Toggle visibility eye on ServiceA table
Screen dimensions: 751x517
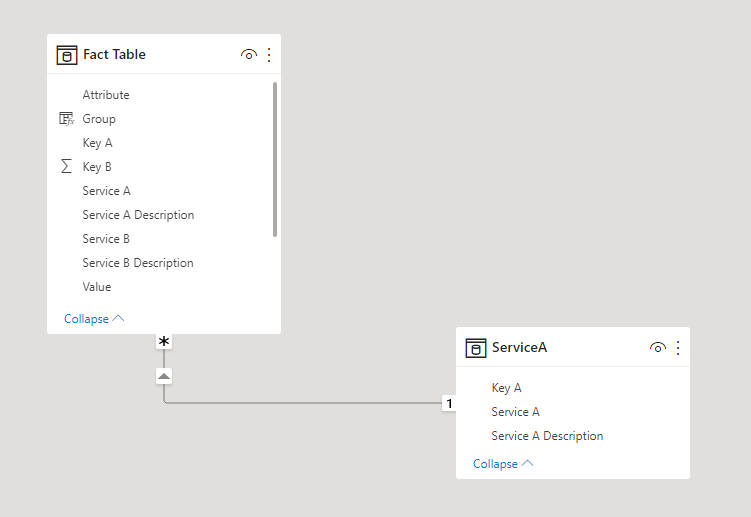tap(658, 347)
